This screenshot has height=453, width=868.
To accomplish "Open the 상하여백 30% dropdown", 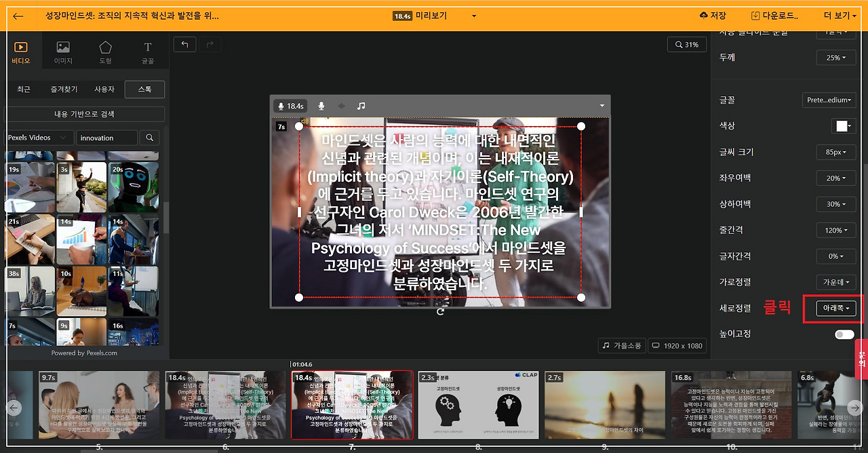I will point(835,204).
